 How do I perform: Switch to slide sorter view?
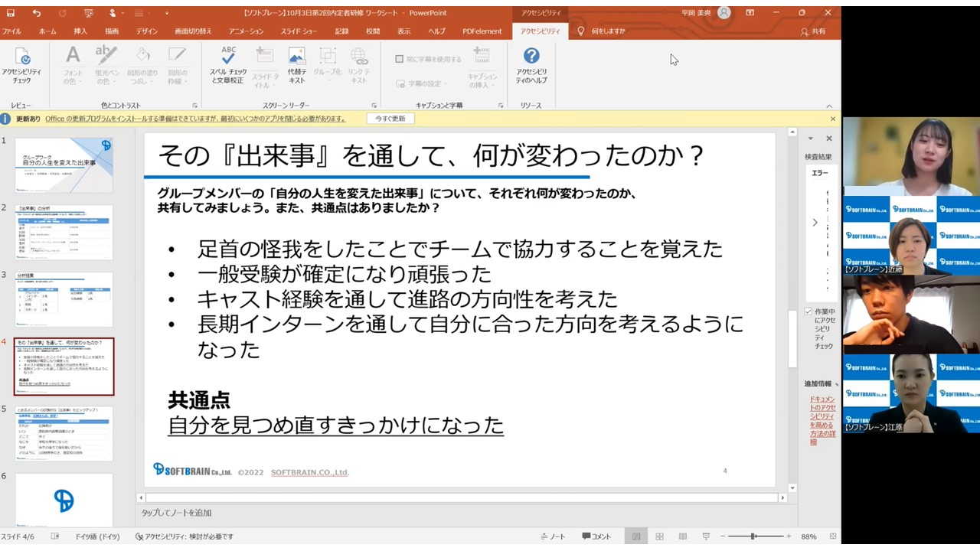pyautogui.click(x=659, y=536)
